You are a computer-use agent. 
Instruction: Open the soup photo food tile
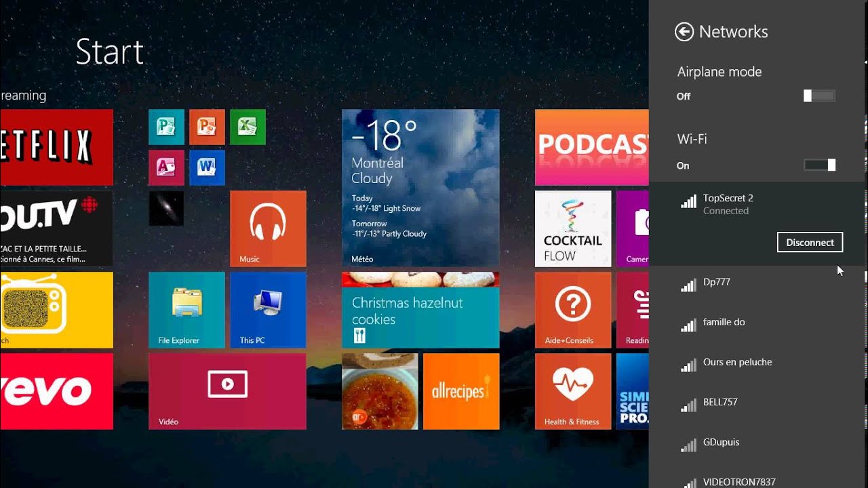pyautogui.click(x=380, y=391)
